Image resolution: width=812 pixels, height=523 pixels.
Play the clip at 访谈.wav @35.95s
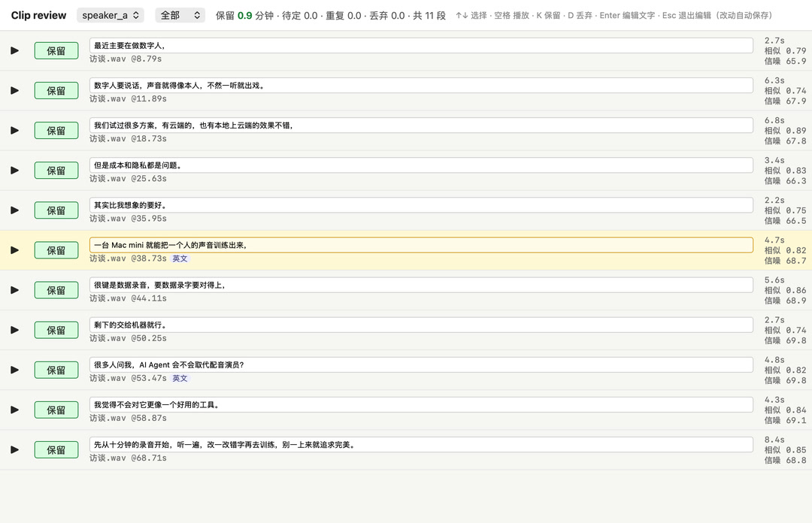pyautogui.click(x=14, y=210)
